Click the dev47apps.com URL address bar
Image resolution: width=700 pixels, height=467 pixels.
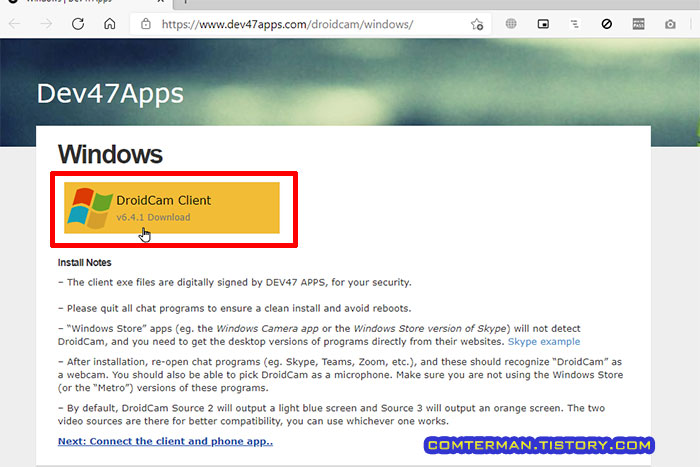pos(287,24)
